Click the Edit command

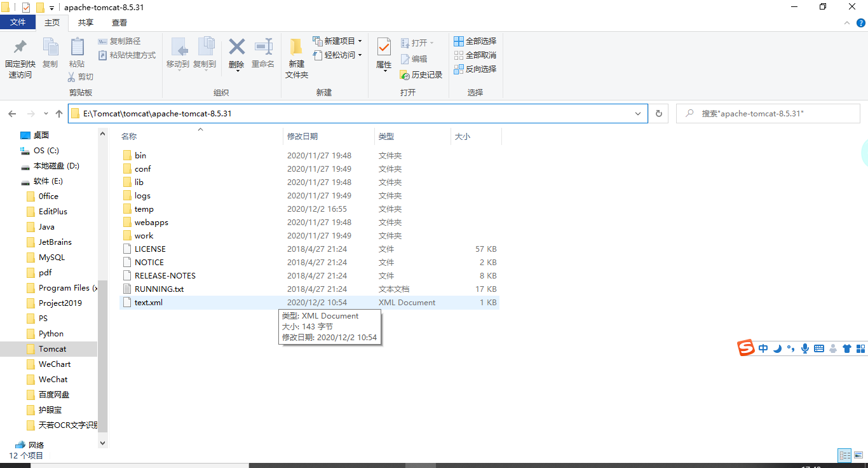414,59
